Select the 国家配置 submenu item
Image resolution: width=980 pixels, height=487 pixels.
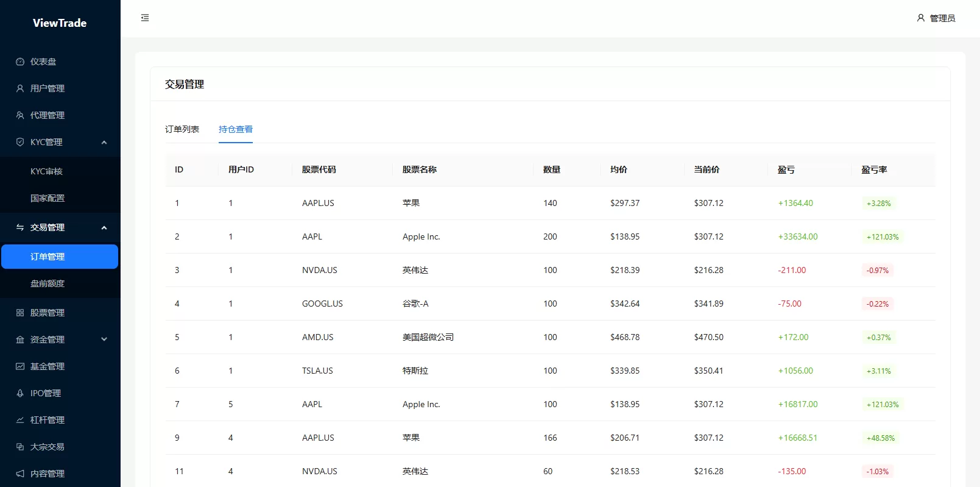click(x=60, y=198)
